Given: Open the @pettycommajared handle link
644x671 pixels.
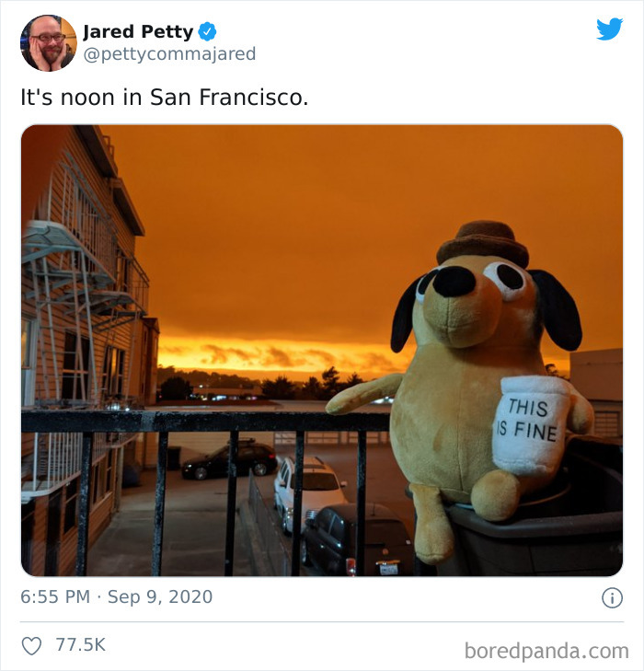Looking at the screenshot, I should 169,54.
